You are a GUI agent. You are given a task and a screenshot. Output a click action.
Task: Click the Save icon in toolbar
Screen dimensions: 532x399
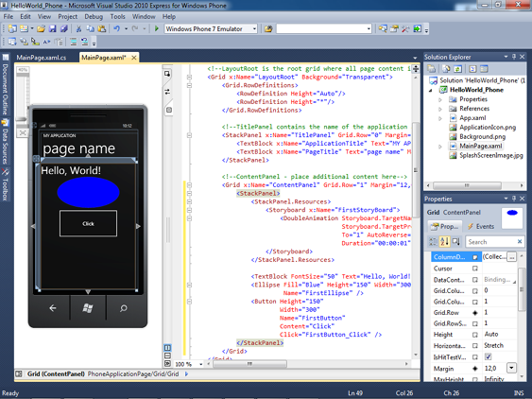pyautogui.click(x=52, y=29)
